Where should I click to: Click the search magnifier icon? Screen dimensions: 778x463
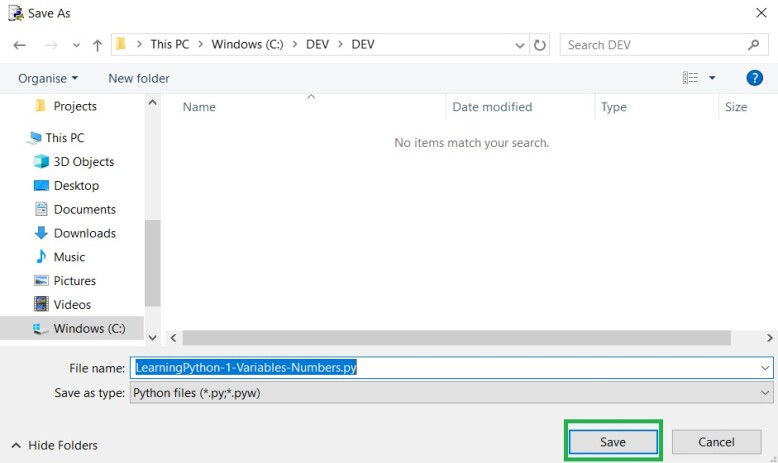click(754, 45)
